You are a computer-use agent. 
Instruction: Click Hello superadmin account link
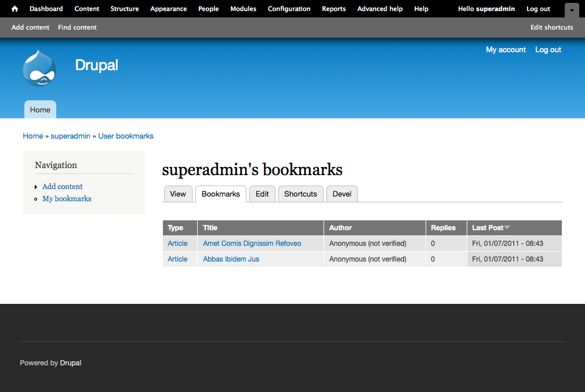click(x=486, y=9)
